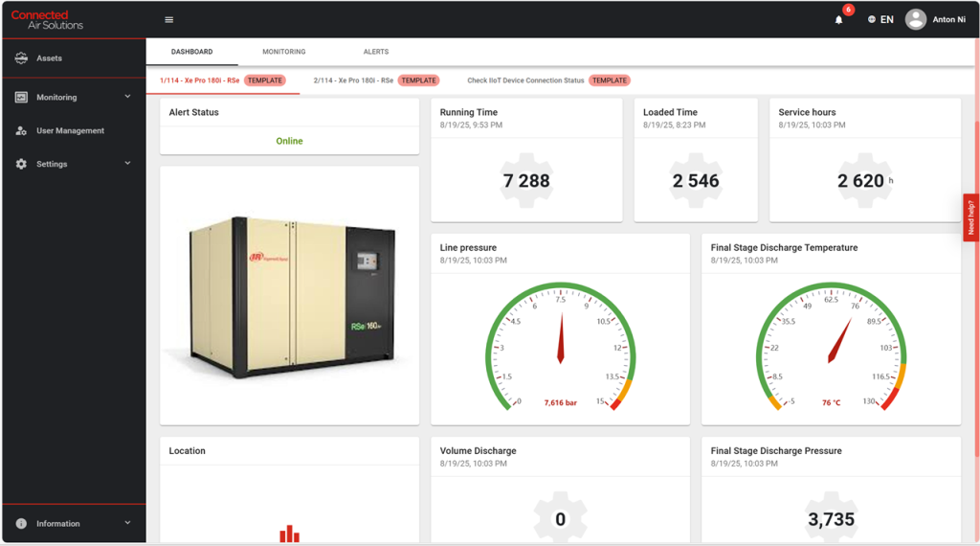The image size is (980, 546).
Task: Open the Anton Ni user avatar
Action: [916, 19]
